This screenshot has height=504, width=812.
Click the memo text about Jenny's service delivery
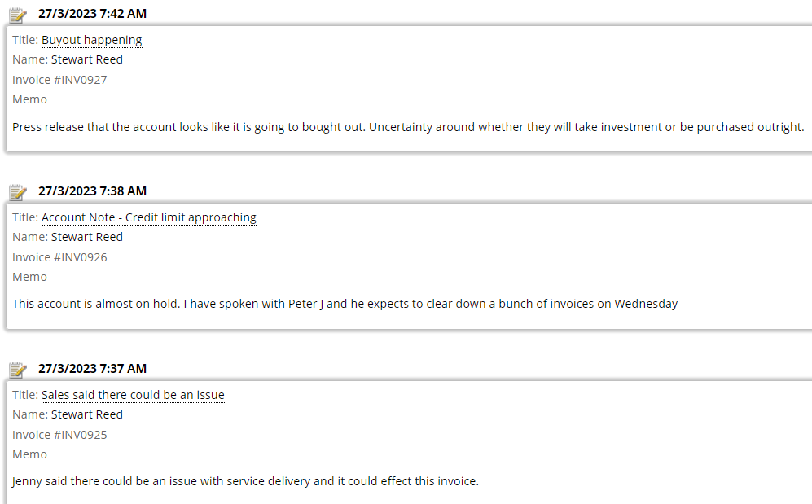(245, 481)
